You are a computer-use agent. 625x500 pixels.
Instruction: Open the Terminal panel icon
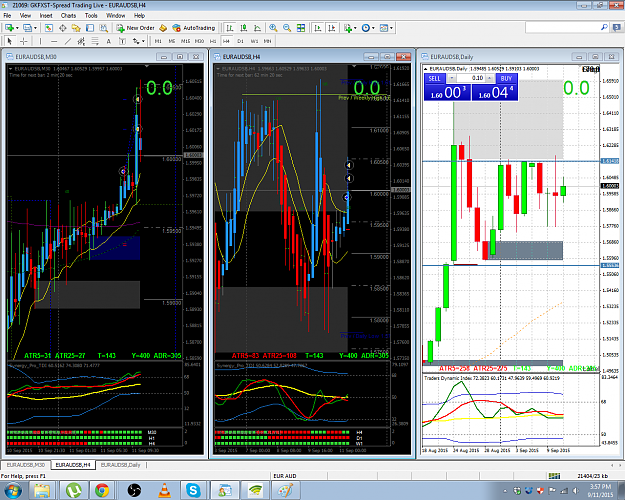click(x=90, y=28)
